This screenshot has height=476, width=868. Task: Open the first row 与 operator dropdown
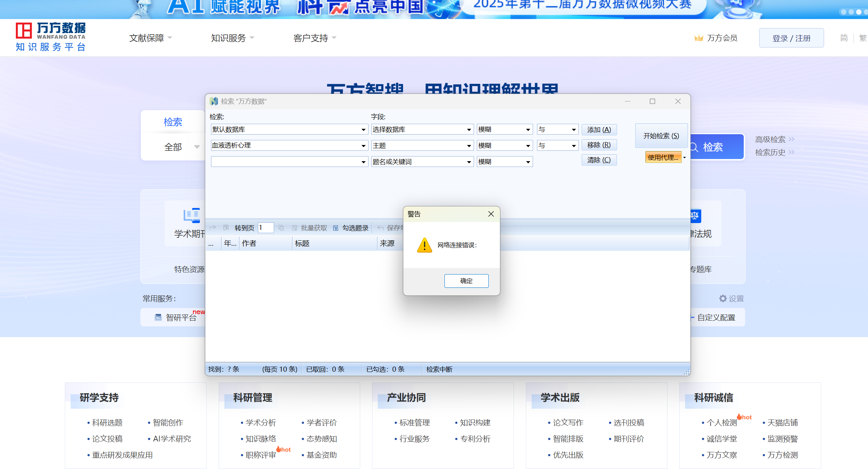[x=574, y=130]
